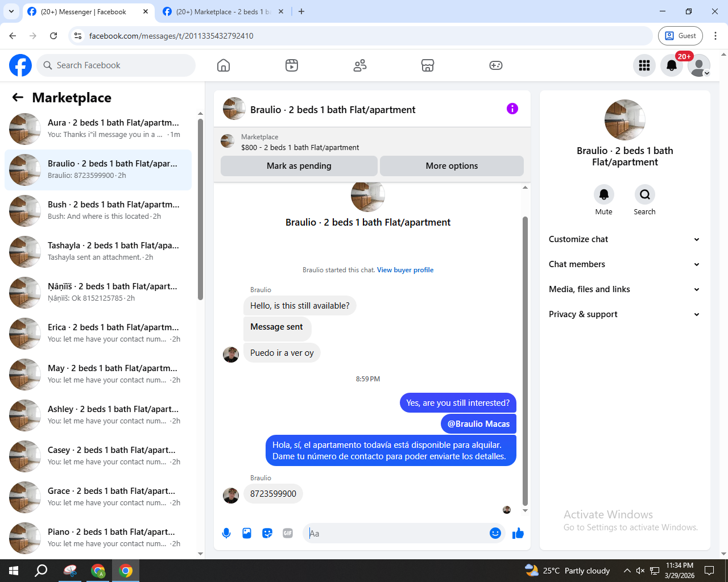Search in conversation with magnifier icon
728x582 pixels.
pos(645,194)
